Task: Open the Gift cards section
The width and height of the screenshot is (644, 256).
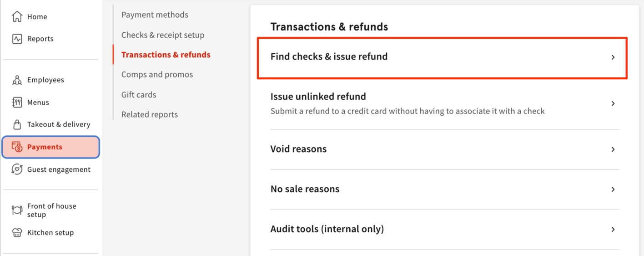Action: coord(139,95)
